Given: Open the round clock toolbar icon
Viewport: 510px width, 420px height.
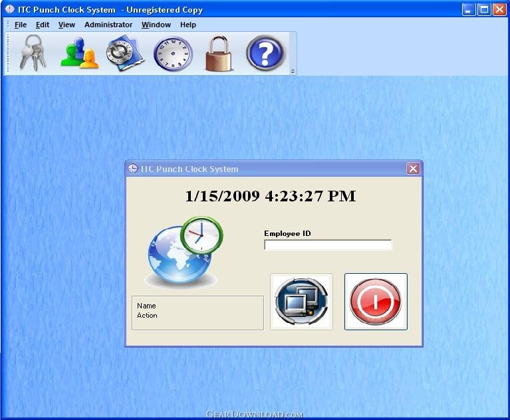Looking at the screenshot, I should coord(173,54).
